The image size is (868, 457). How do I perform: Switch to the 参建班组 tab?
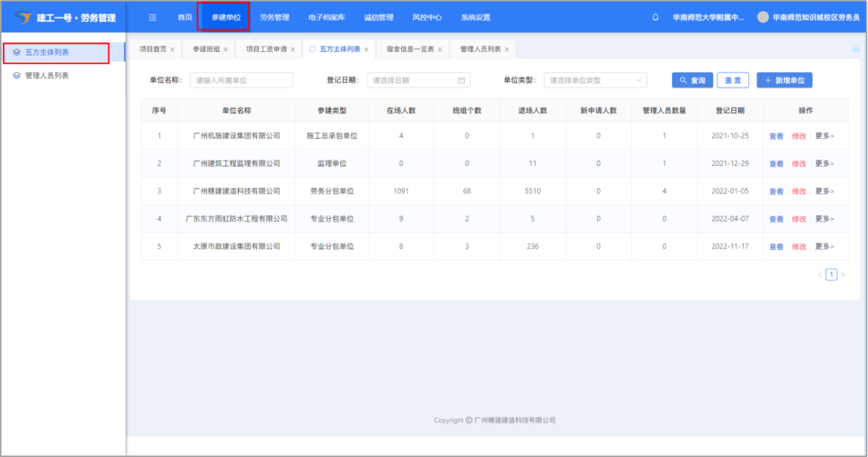[x=205, y=50]
